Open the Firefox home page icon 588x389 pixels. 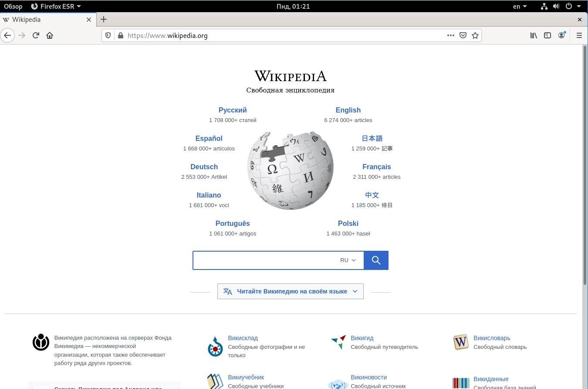[50, 35]
